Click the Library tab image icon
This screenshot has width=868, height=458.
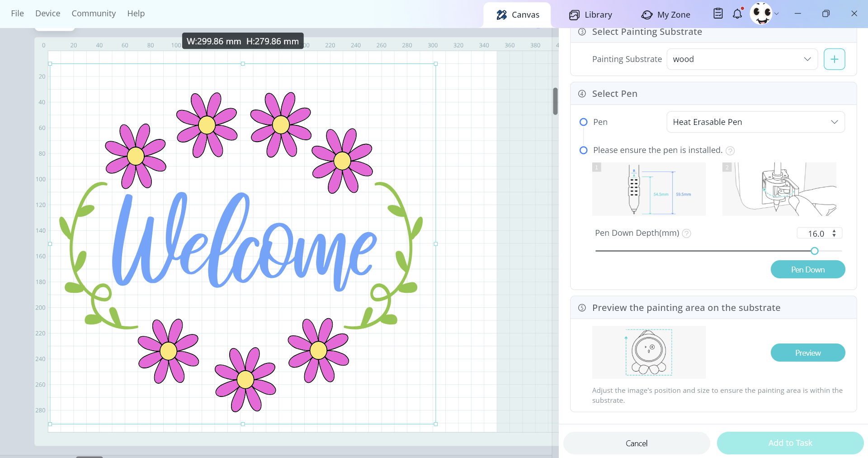tap(574, 15)
